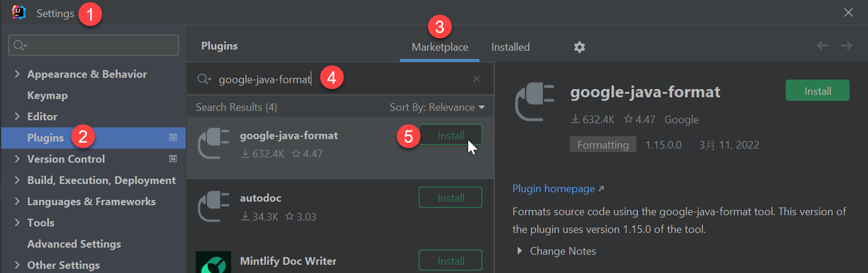Click the google-java-format plugin search field
This screenshot has width=868, height=273.
[x=341, y=79]
